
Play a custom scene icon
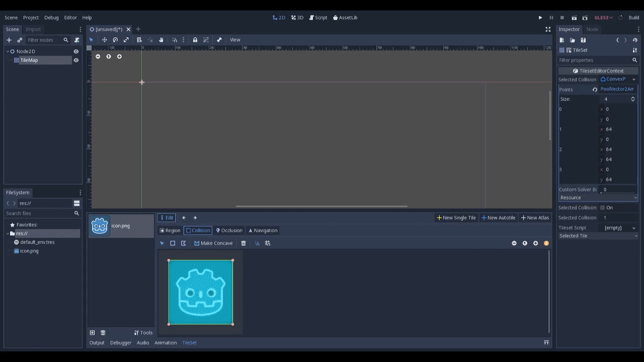[x=585, y=18]
